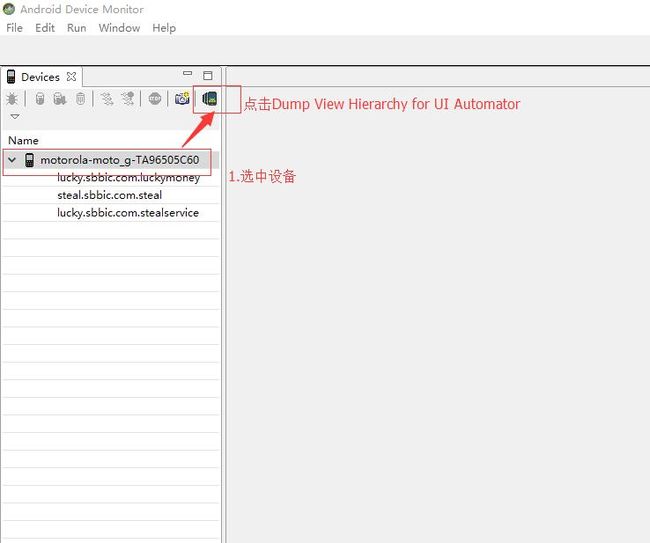Close the Devices tab
Image resolution: width=650 pixels, height=543 pixels.
(x=71, y=77)
